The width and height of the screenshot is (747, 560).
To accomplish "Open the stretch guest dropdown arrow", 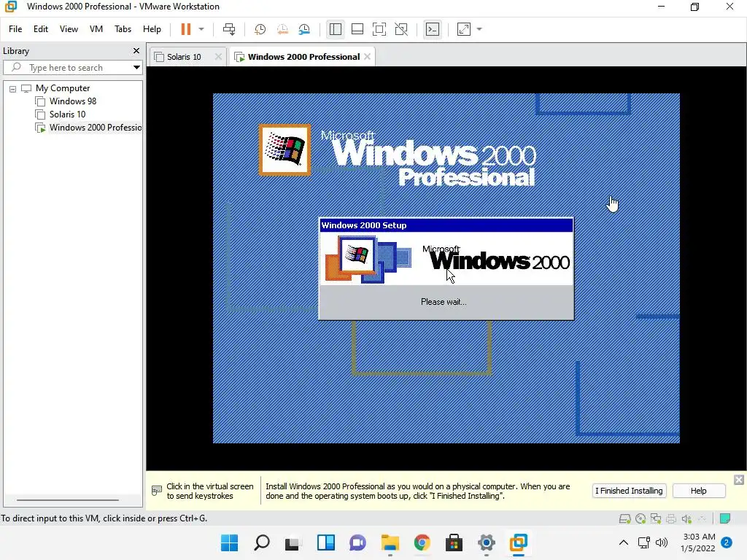I will (479, 29).
